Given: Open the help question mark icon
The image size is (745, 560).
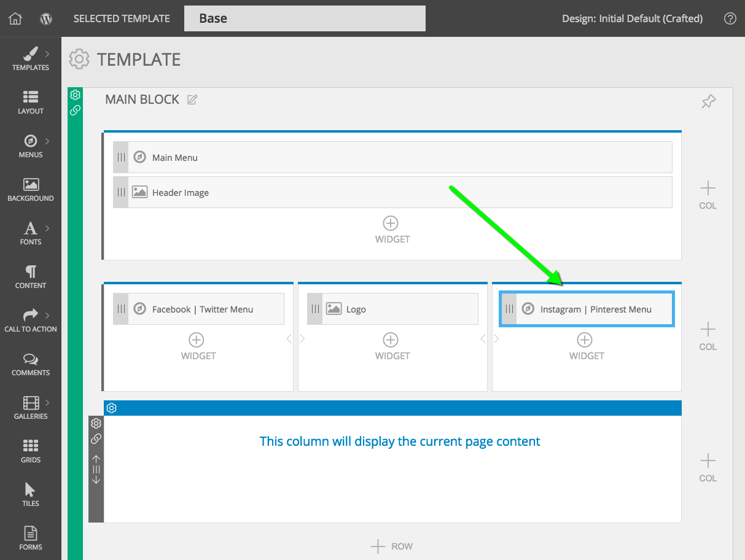Looking at the screenshot, I should tap(730, 18).
